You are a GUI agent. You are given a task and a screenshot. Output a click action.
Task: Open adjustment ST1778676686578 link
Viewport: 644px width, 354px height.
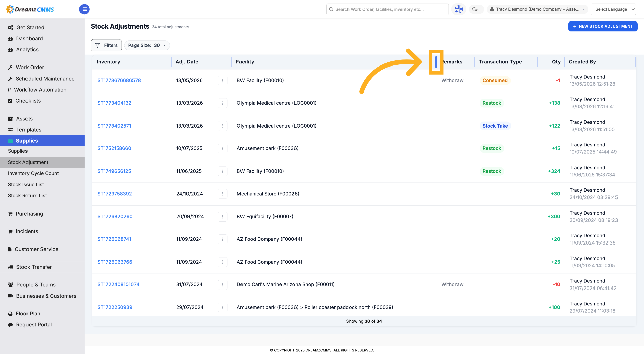pyautogui.click(x=119, y=80)
